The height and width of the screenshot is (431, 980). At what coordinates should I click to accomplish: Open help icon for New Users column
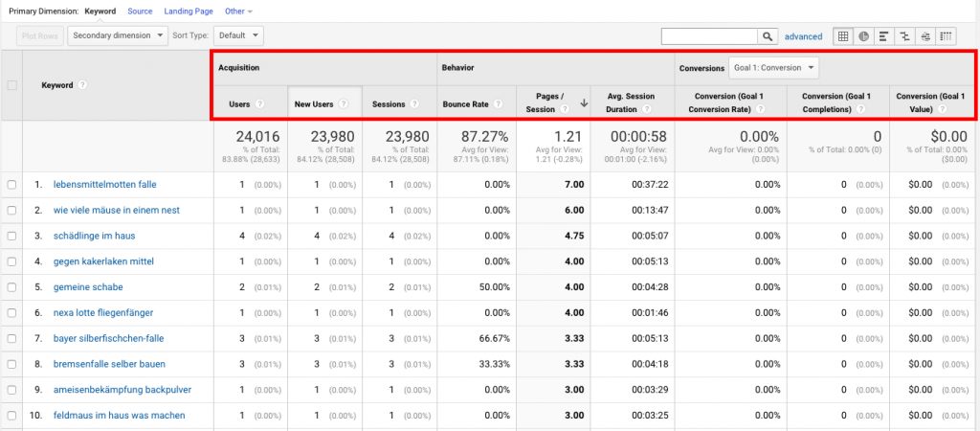click(344, 104)
